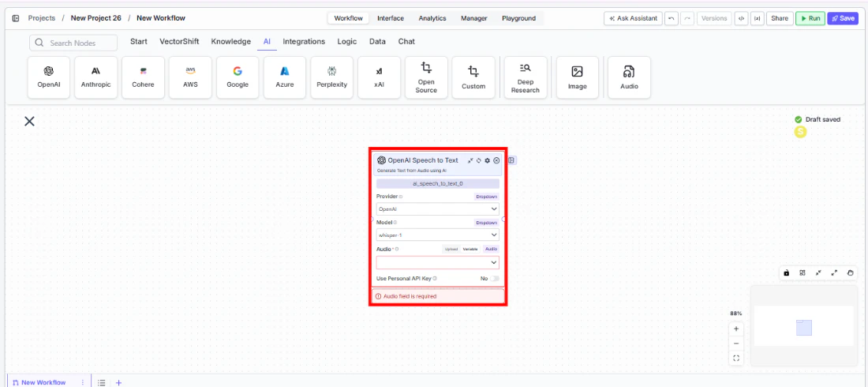Open the side panel icon beside the node

tap(512, 160)
